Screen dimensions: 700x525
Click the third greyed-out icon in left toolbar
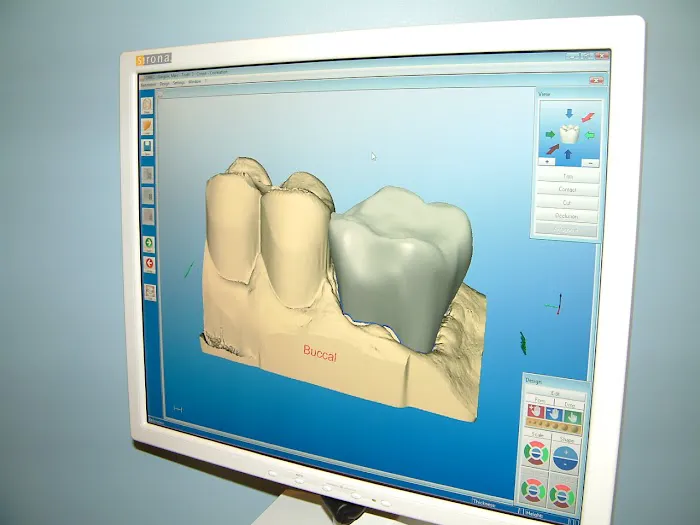[x=149, y=217]
